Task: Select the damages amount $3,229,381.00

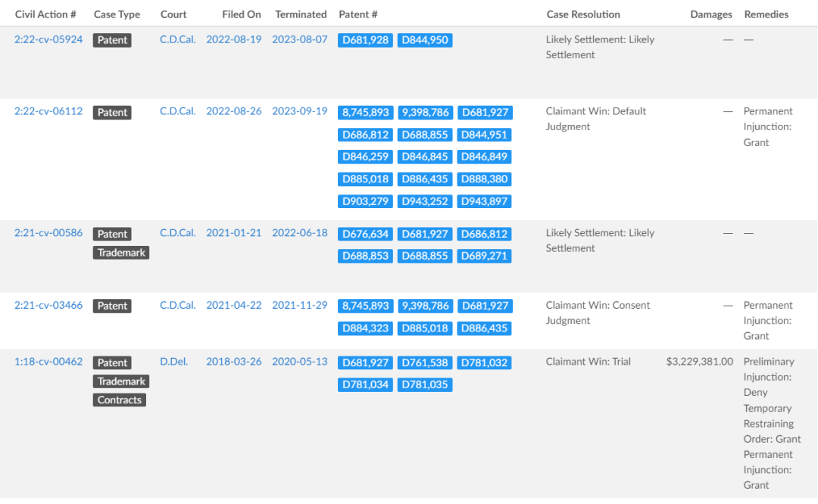Action: click(700, 362)
